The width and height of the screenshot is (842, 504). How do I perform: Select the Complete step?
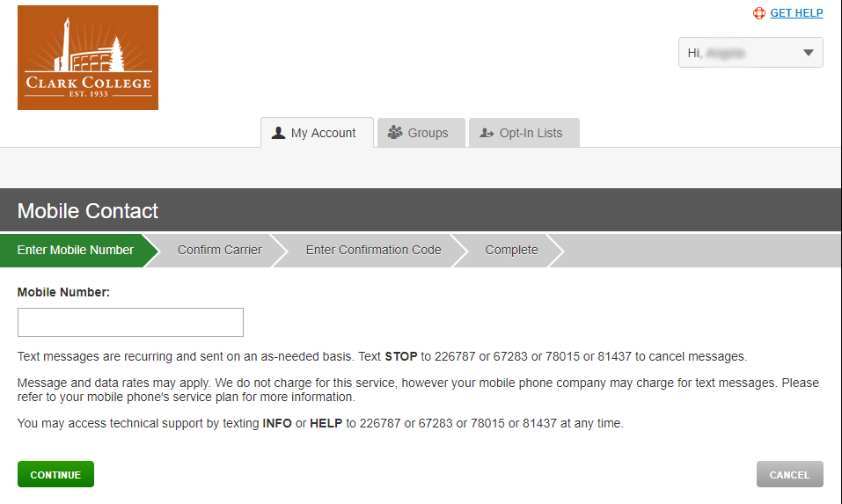[511, 250]
